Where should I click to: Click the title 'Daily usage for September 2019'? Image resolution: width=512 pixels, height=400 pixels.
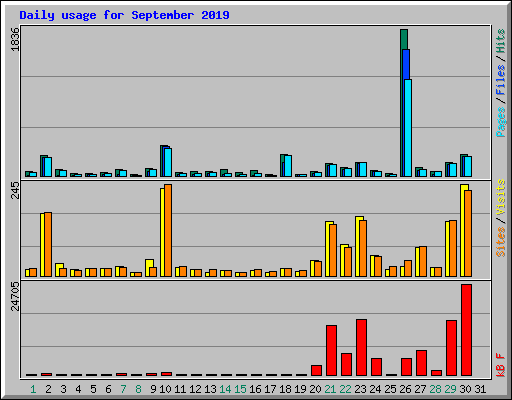tap(124, 15)
